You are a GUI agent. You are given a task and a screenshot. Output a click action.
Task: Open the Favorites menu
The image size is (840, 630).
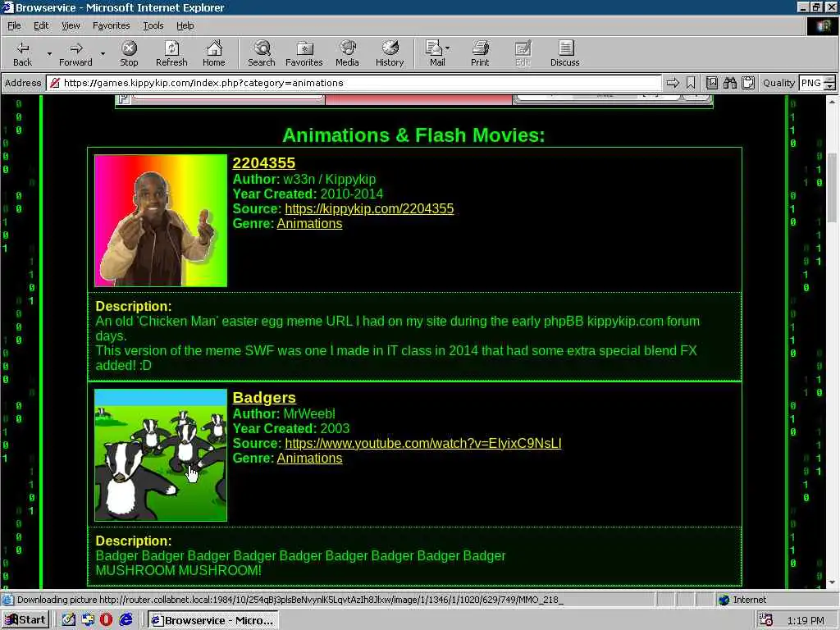tap(111, 25)
